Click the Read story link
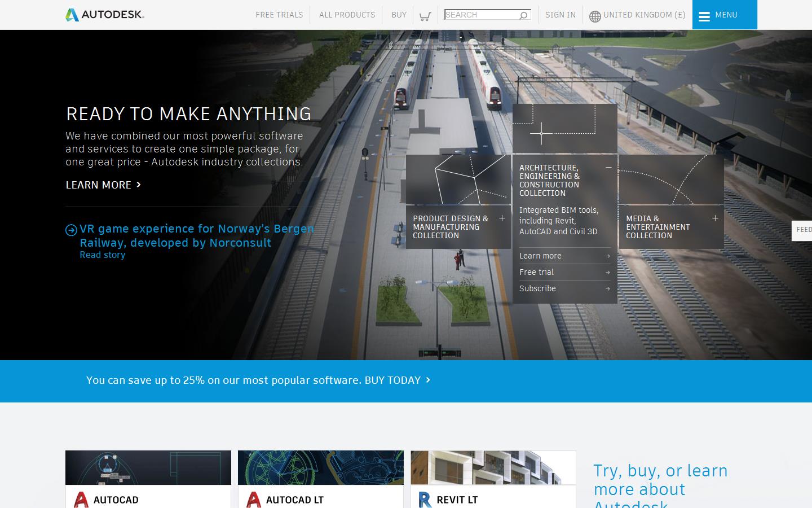 coord(102,255)
